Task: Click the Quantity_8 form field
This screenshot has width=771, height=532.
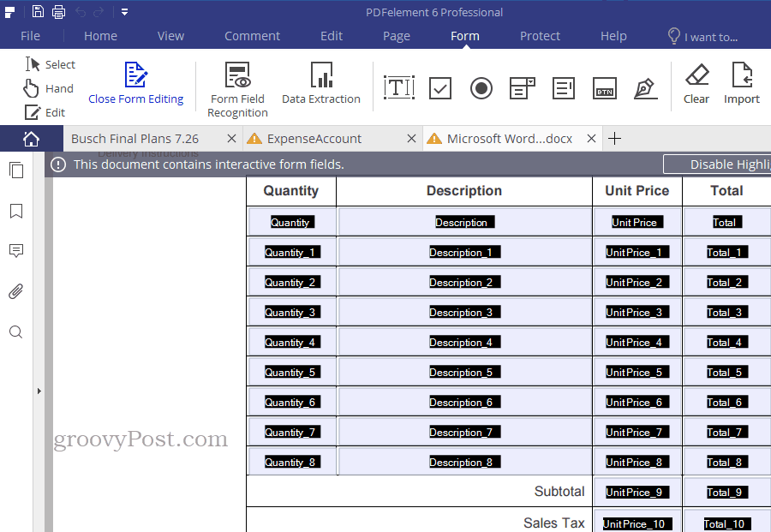Action: point(292,463)
